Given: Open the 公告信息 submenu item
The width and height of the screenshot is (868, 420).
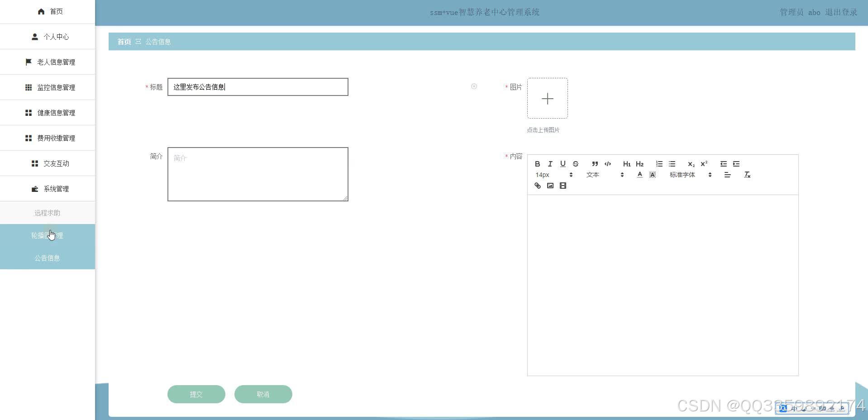Looking at the screenshot, I should tap(48, 258).
